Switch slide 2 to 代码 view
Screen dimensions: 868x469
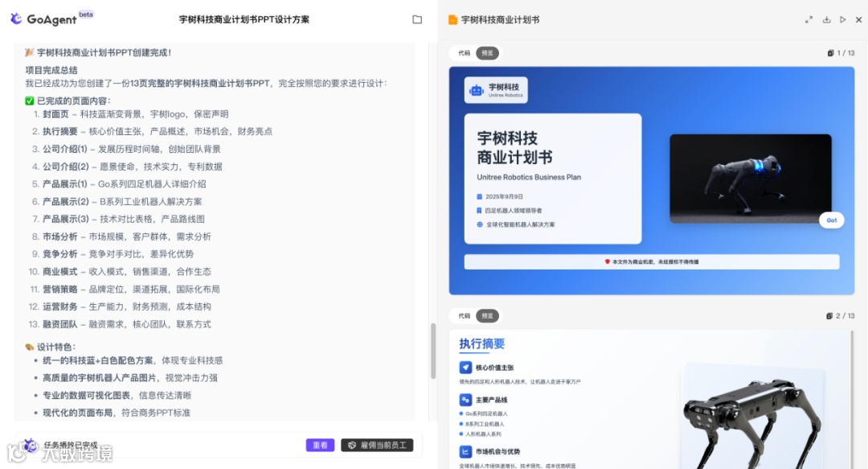coord(464,316)
